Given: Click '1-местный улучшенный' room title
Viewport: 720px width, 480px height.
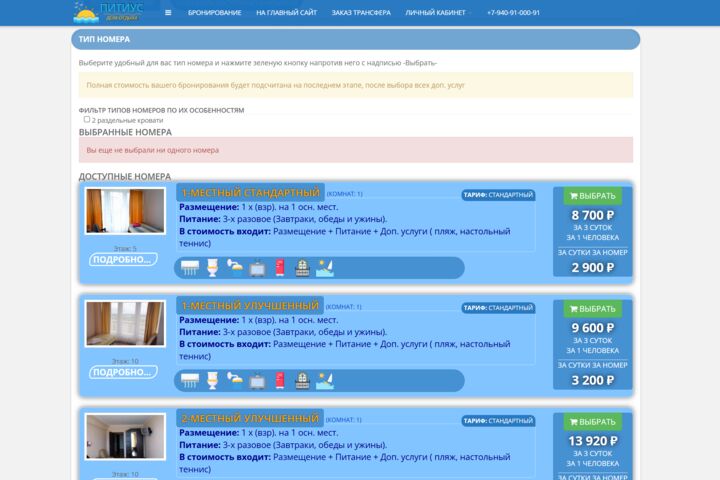Looking at the screenshot, I should tap(250, 305).
